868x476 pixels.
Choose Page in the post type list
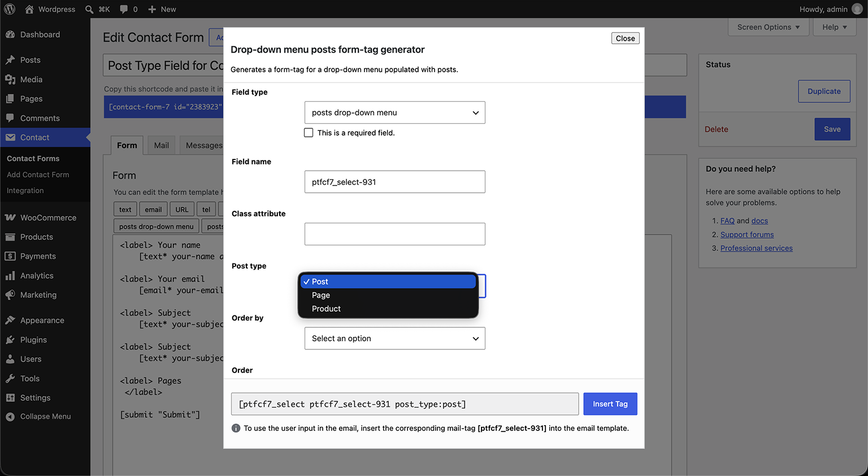(388, 295)
